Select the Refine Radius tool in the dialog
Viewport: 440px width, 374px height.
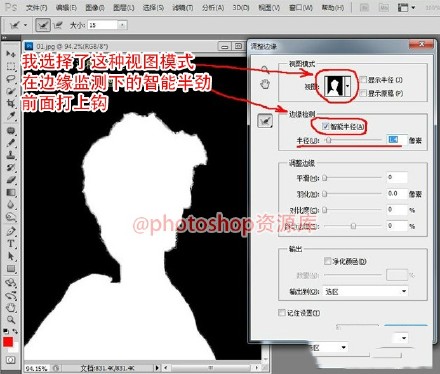pos(265,121)
